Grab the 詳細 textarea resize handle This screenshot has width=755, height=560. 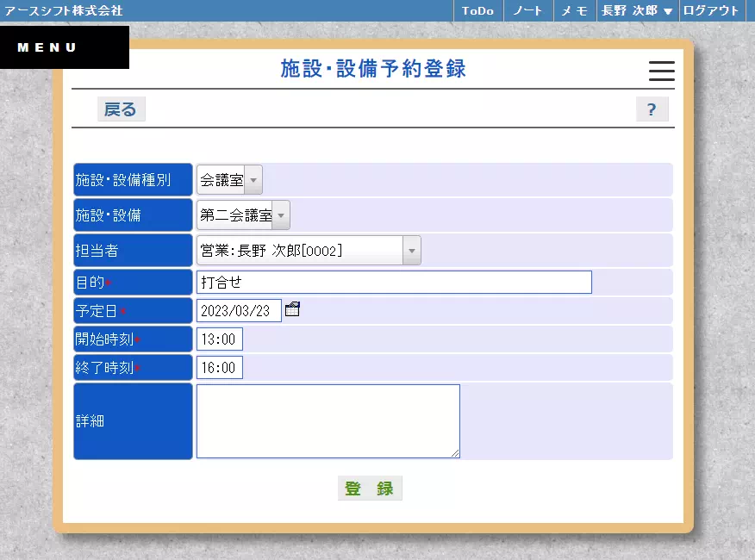(x=455, y=453)
